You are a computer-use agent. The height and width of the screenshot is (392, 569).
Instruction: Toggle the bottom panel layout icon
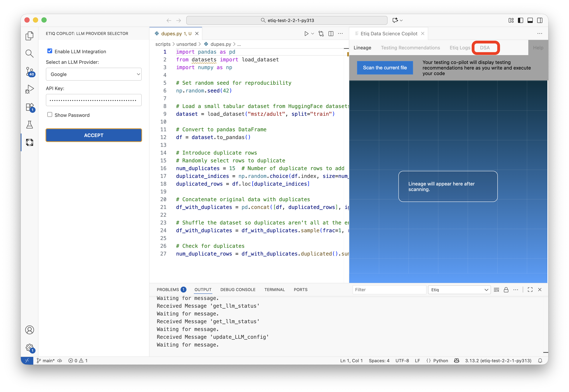[x=530, y=20]
